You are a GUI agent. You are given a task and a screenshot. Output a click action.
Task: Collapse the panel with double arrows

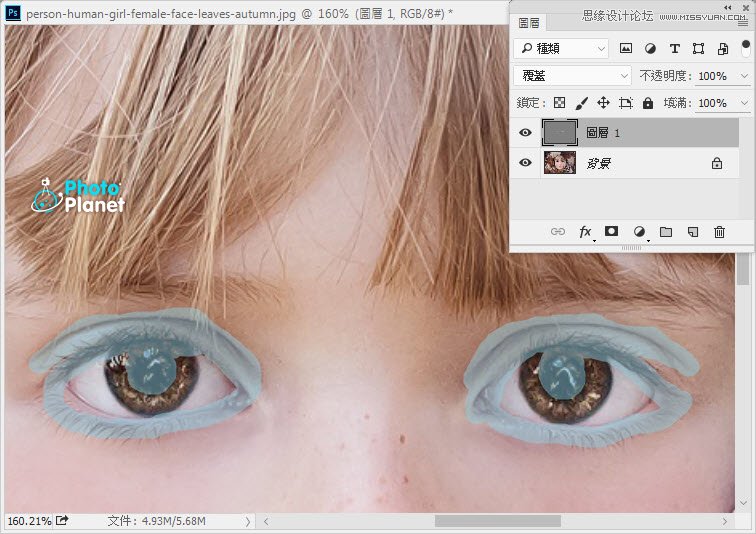coord(728,7)
